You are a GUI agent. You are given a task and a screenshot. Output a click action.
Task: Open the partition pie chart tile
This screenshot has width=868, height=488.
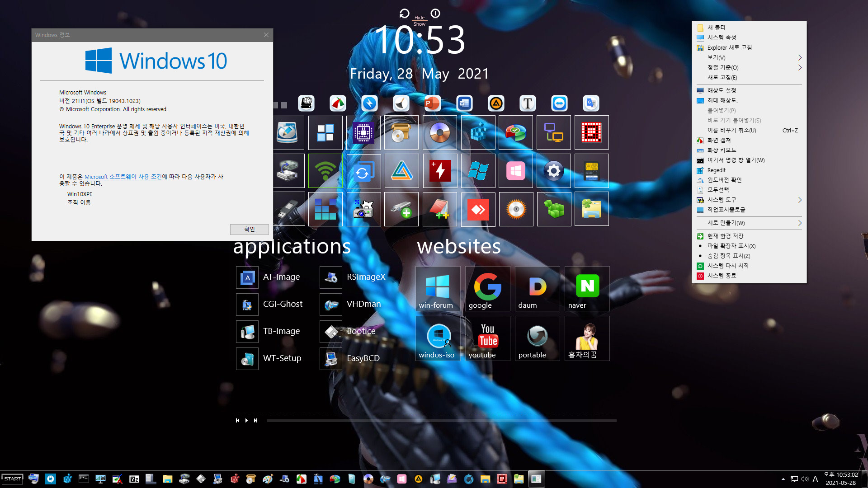(516, 132)
